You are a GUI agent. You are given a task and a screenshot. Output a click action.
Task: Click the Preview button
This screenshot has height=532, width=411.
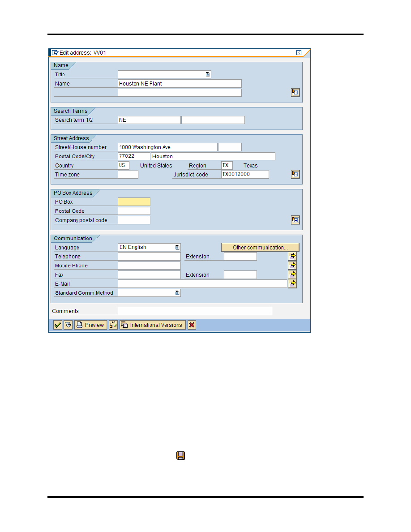[x=90, y=325]
